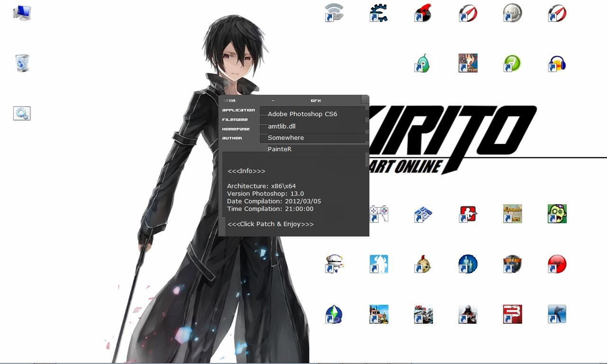
Task: Launch the blue Counter-Strike soldier shortcut
Action: [557, 314]
